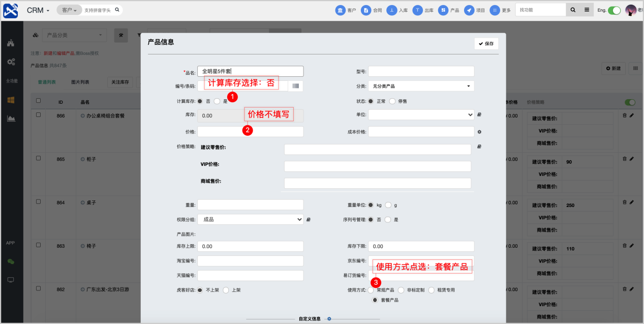This screenshot has width=644, height=324.
Task: Open the 客户 search-type dropdown
Action: (x=69, y=10)
